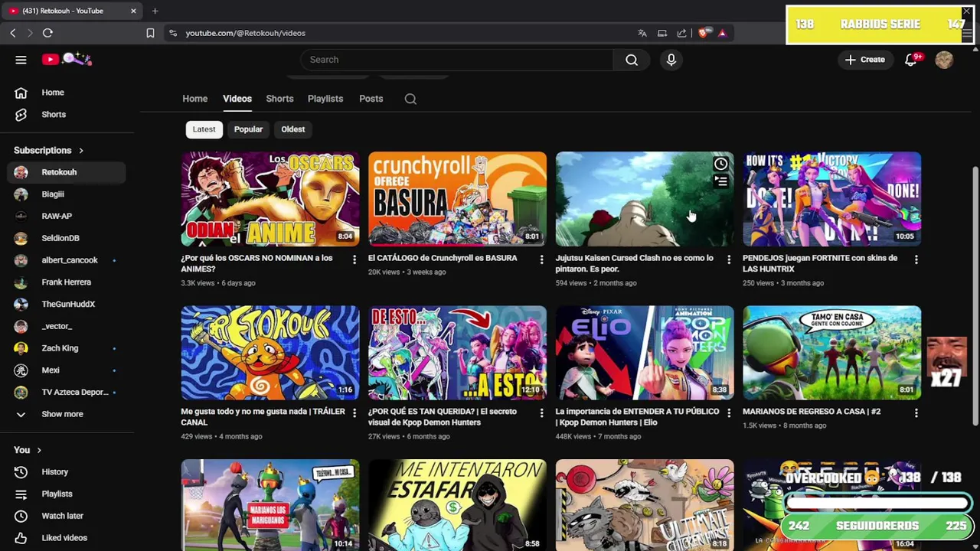Screen dimensions: 980x551
Task: Open options for the OSCARS video
Action: click(x=354, y=260)
